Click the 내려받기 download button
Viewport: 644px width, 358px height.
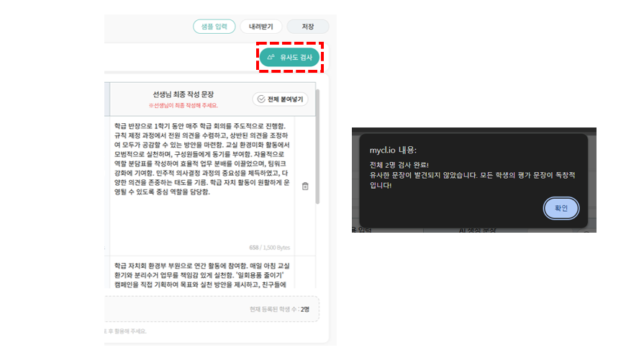[260, 27]
